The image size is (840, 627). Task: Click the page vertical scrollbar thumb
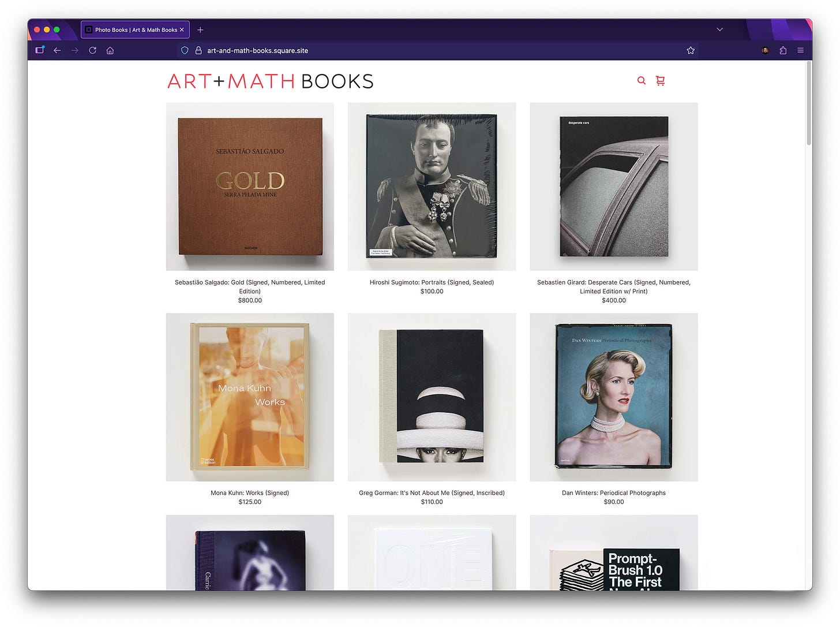[809, 104]
